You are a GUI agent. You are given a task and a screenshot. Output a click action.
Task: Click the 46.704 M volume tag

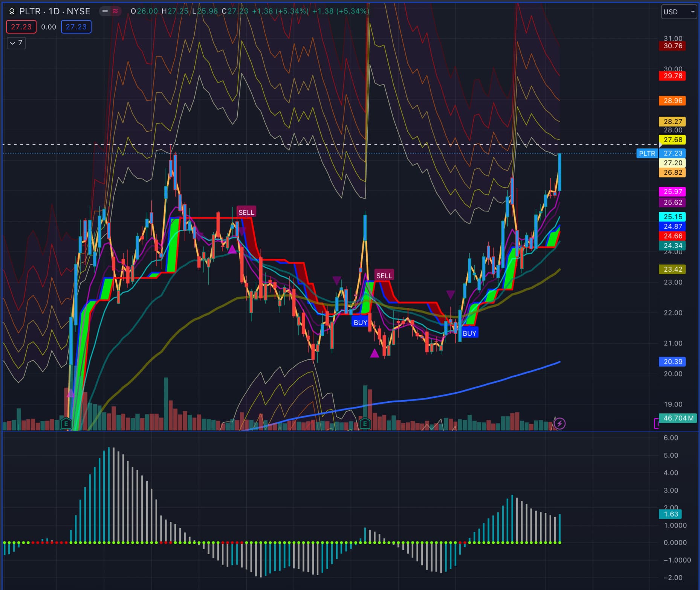click(678, 418)
